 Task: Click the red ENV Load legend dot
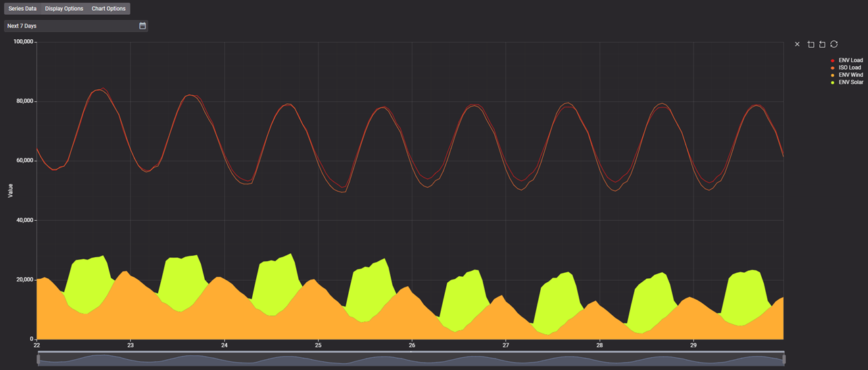click(832, 61)
